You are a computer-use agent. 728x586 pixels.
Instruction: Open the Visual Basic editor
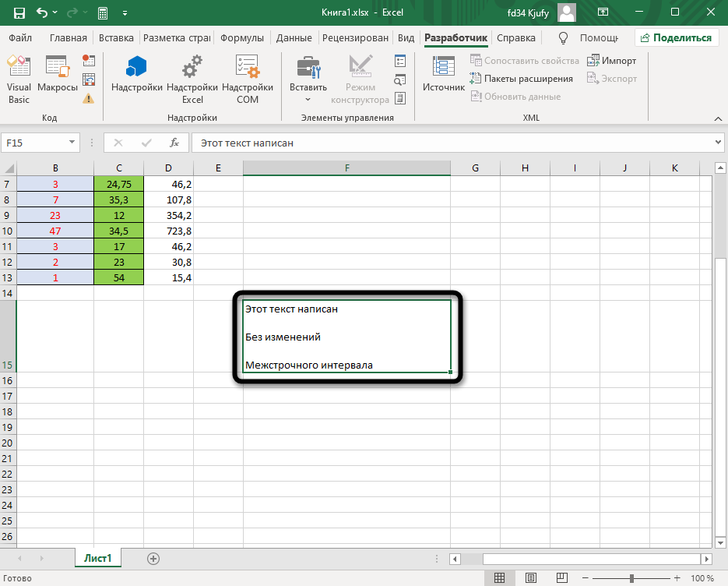click(19, 79)
